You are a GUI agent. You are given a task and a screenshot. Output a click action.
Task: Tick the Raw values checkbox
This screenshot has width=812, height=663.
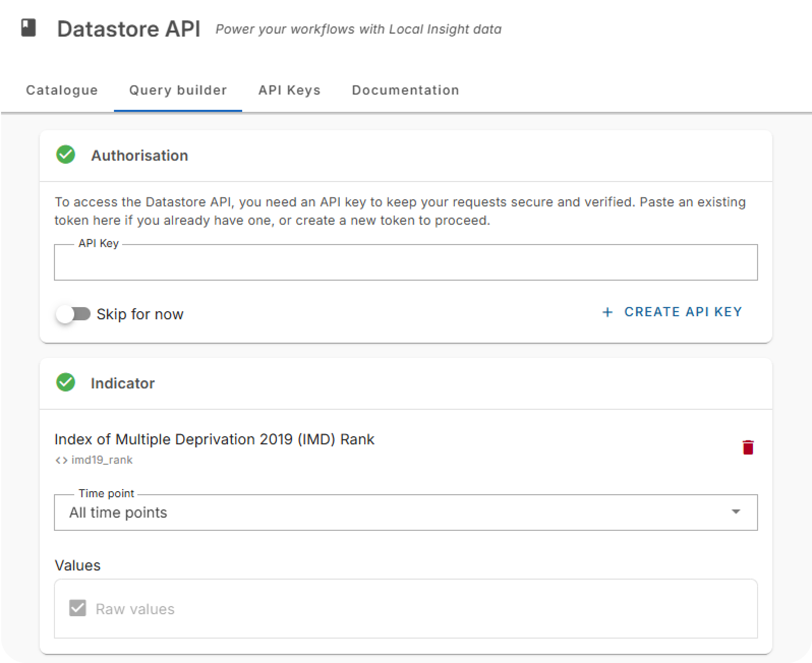[77, 608]
